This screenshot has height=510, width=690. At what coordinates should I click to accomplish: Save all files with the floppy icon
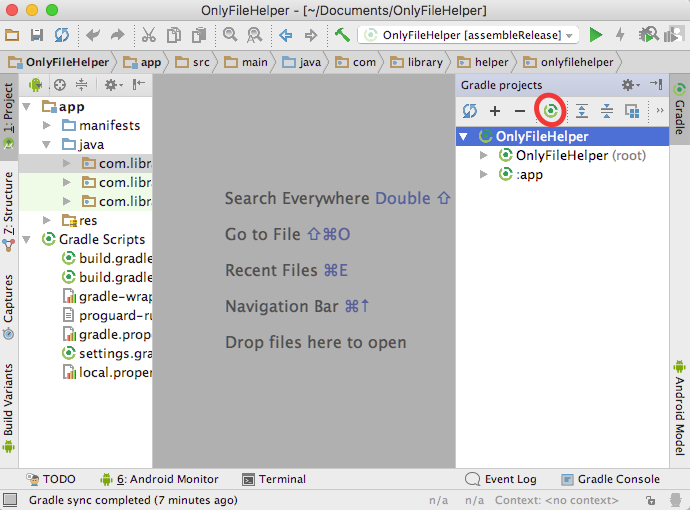[37, 35]
